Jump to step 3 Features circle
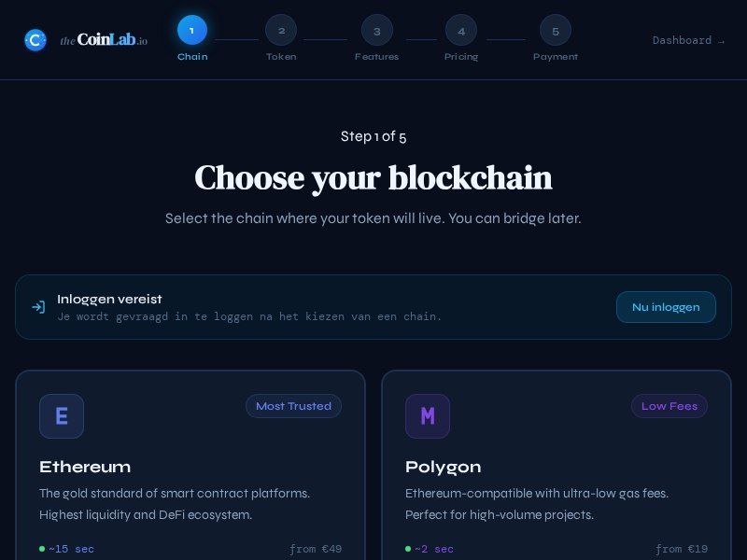Image resolution: width=747 pixels, height=560 pixels. 377,31
